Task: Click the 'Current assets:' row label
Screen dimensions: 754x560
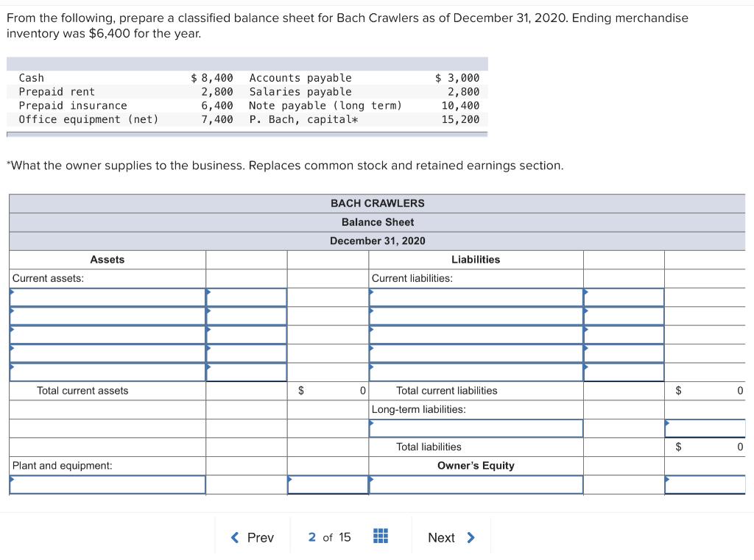Action: (x=48, y=278)
